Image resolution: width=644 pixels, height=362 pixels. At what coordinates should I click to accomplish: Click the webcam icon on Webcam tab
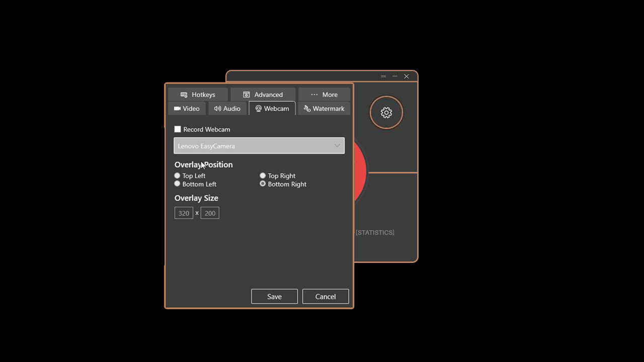[x=258, y=108]
